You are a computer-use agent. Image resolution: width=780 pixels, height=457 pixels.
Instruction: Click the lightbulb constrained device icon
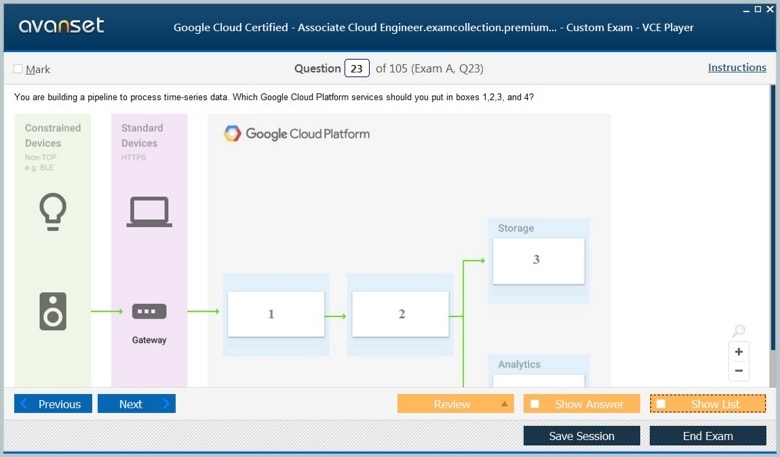click(52, 211)
